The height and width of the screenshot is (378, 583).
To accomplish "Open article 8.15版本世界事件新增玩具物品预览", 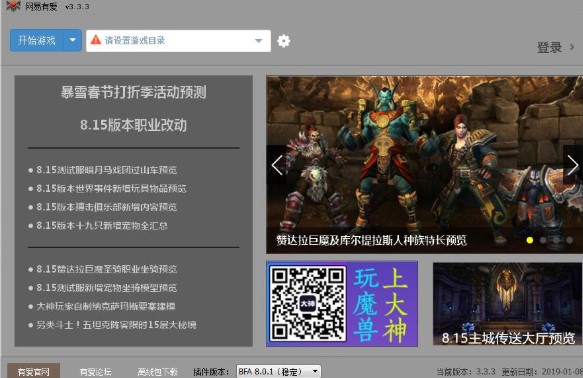I will 111,188.
